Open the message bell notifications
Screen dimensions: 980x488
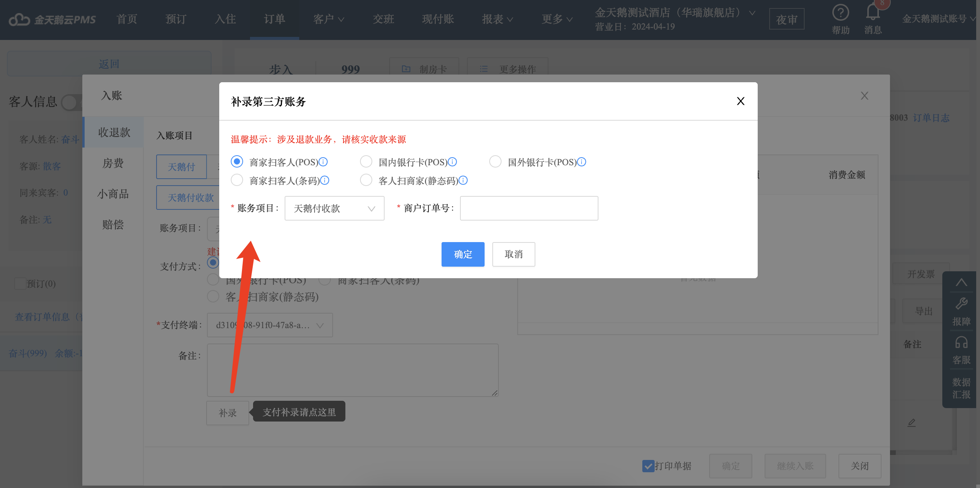873,13
